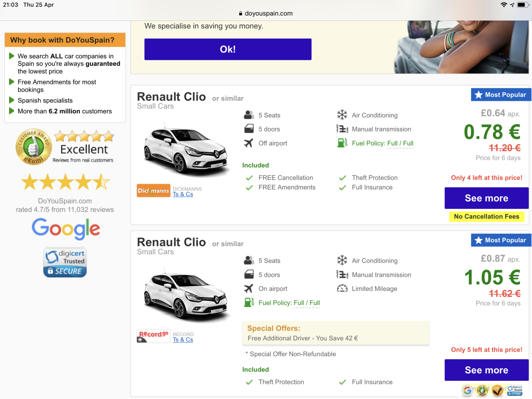Click the digicert Trusted Secure badge
The image size is (532, 399).
click(x=65, y=262)
